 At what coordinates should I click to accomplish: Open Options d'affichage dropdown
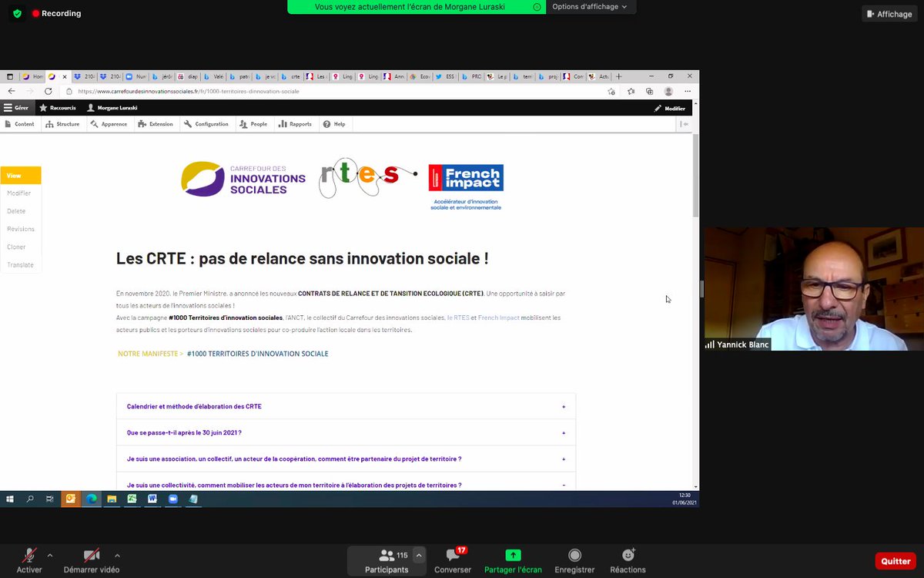pos(590,7)
